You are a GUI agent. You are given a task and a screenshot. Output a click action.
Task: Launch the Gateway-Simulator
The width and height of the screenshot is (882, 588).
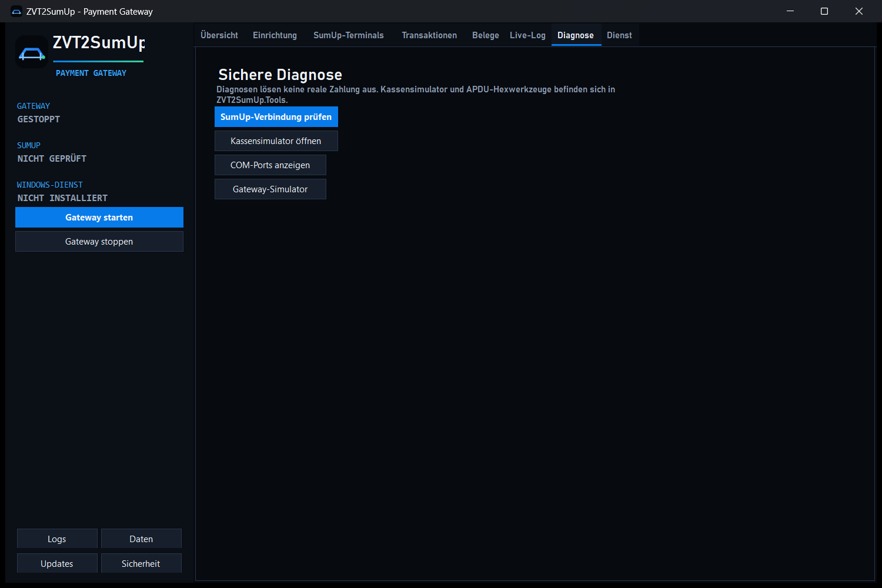pyautogui.click(x=270, y=189)
